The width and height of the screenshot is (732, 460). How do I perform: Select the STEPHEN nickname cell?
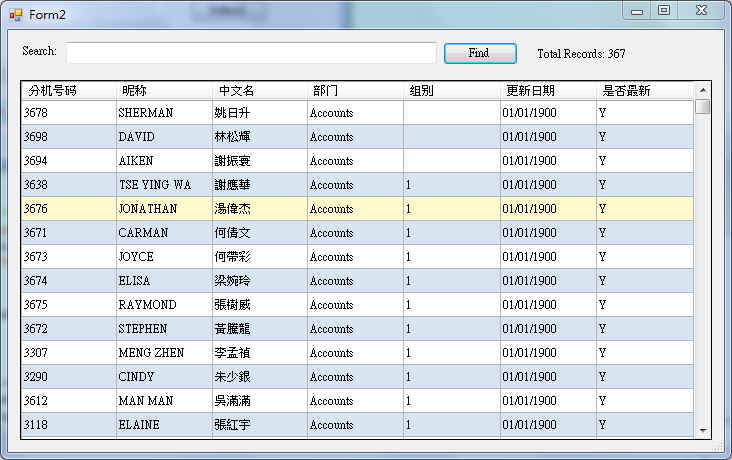pyautogui.click(x=164, y=329)
